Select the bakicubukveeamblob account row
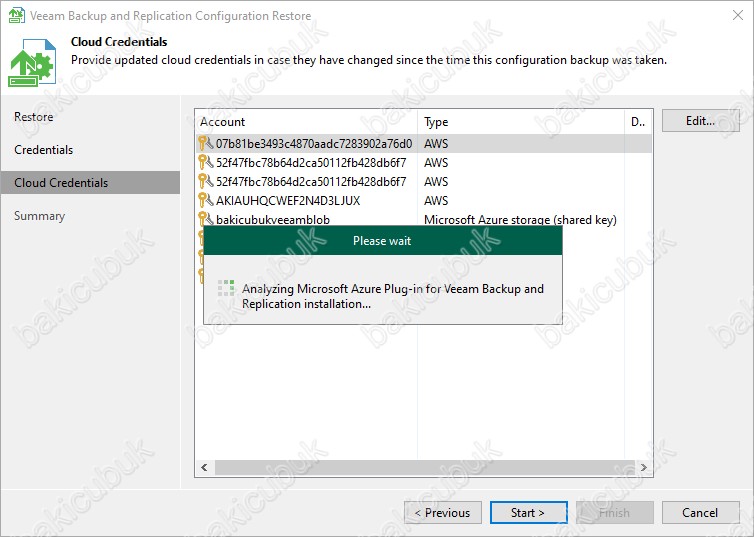 pyautogui.click(x=424, y=219)
